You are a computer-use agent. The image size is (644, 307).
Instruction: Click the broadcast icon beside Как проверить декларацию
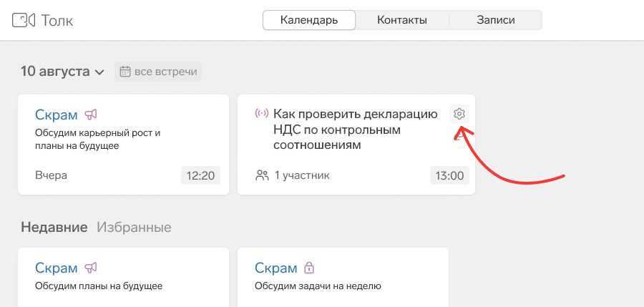tap(262, 114)
